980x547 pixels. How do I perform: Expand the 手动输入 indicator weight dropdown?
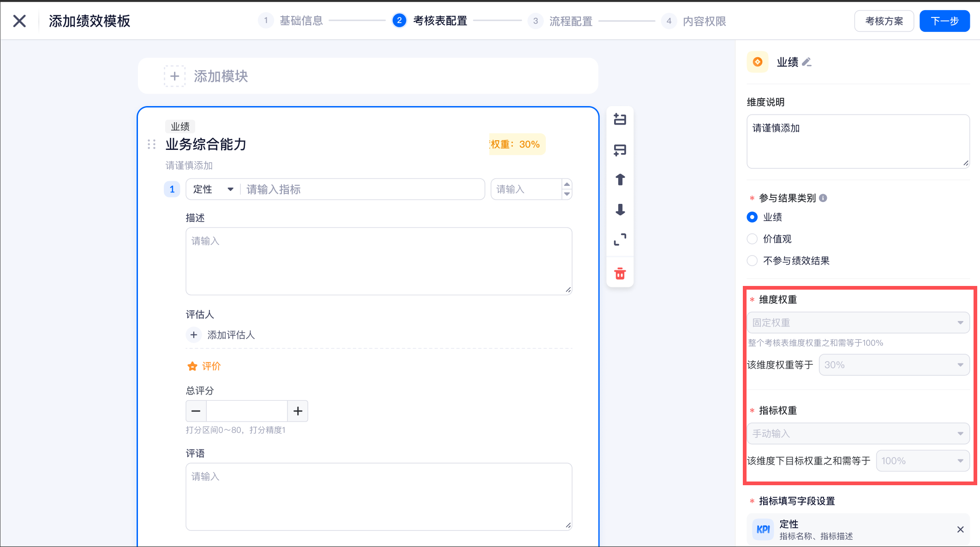point(858,434)
